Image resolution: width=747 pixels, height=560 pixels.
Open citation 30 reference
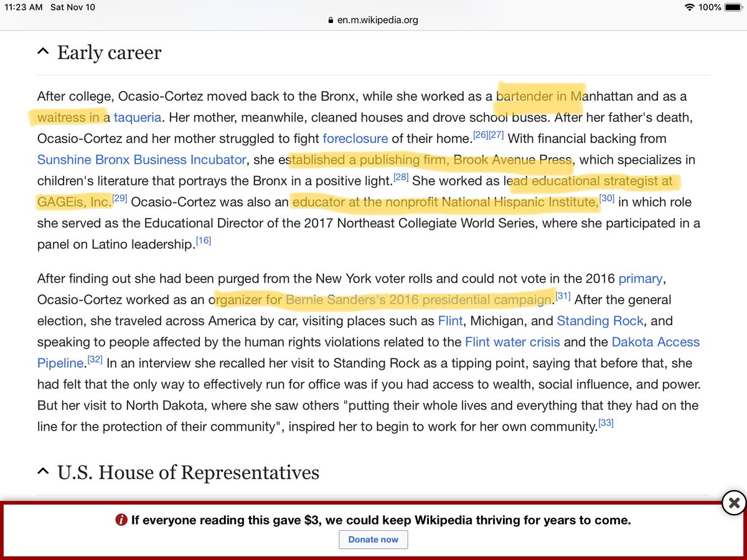click(606, 198)
